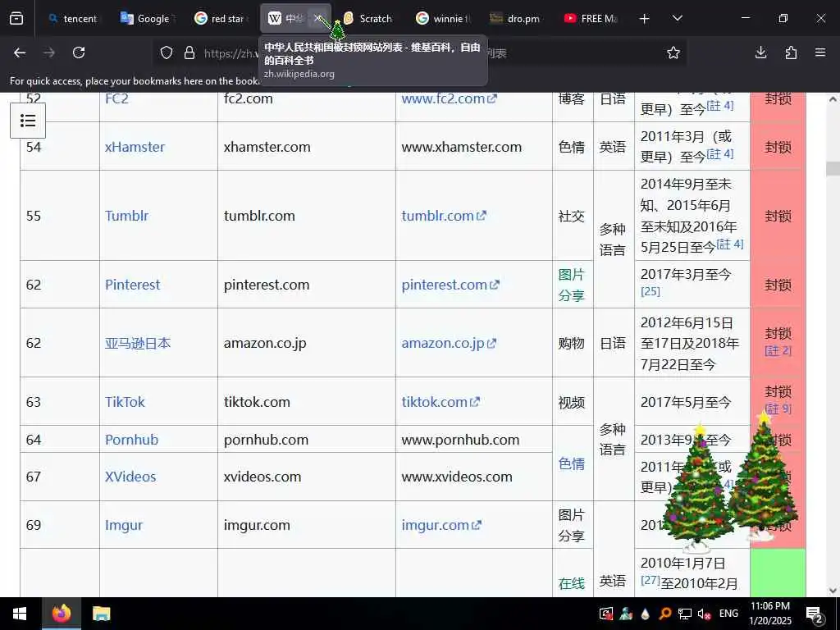Click 封锁 status cell in Tumblr row
The height and width of the screenshot is (630, 840).
tap(778, 216)
